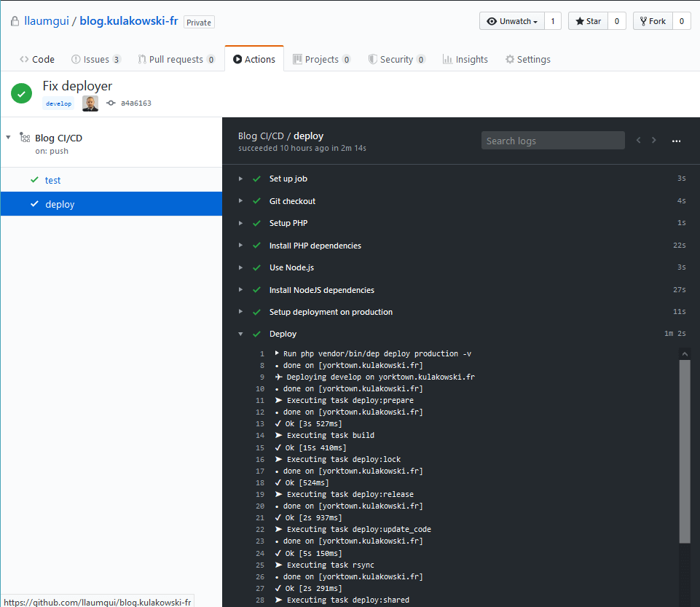Select the test job in sidebar
Image resolution: width=700 pixels, height=607 pixels.
(52, 180)
